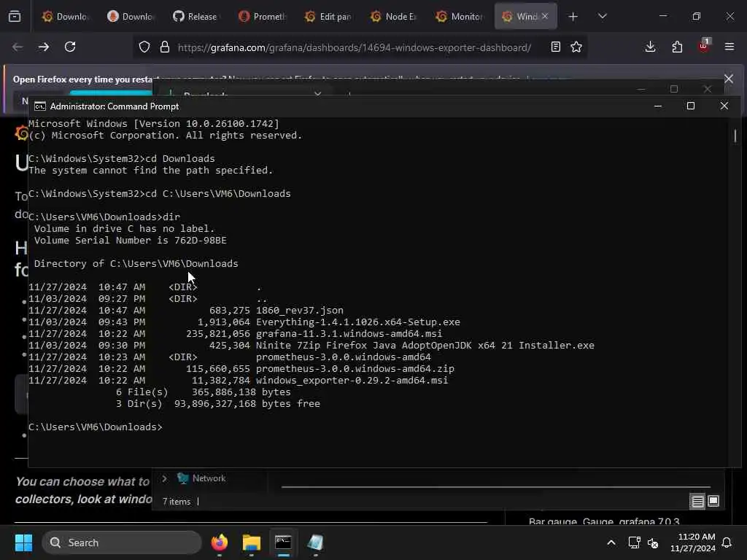Bookmark this page with star

[x=576, y=47]
